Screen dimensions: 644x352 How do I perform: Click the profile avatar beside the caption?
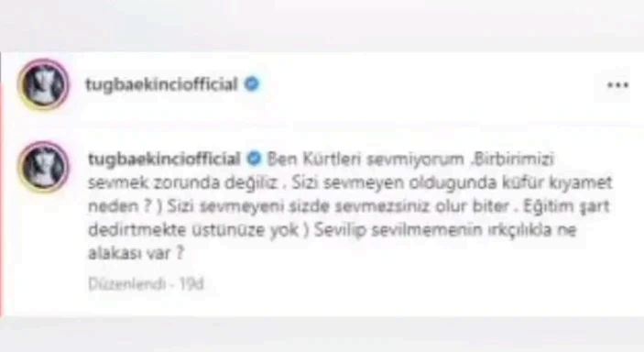tap(43, 167)
